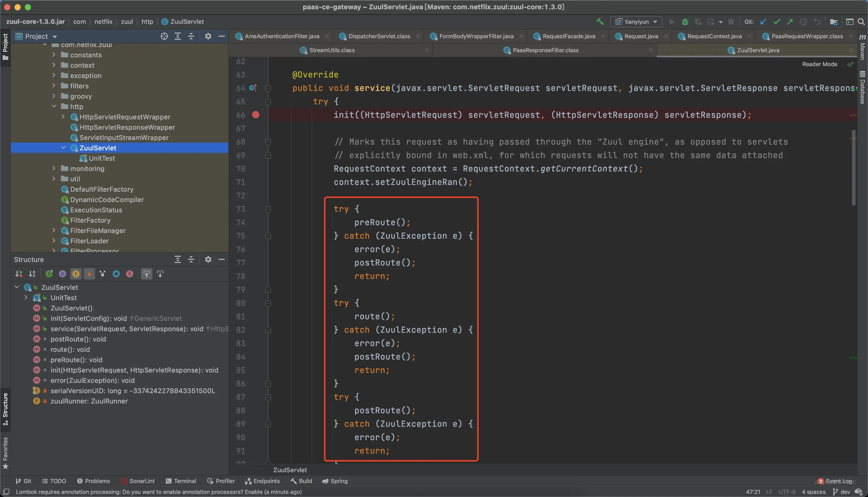Open Project Structure icon in toolbar

pos(834,21)
